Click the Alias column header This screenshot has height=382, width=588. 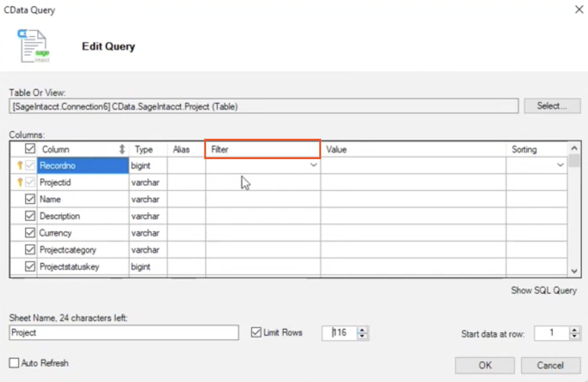(181, 149)
